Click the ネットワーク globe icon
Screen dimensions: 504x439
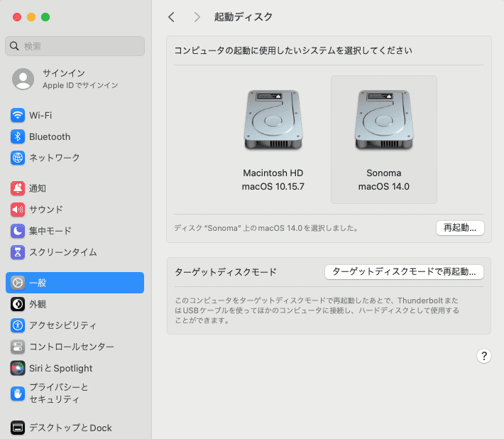pos(18,158)
